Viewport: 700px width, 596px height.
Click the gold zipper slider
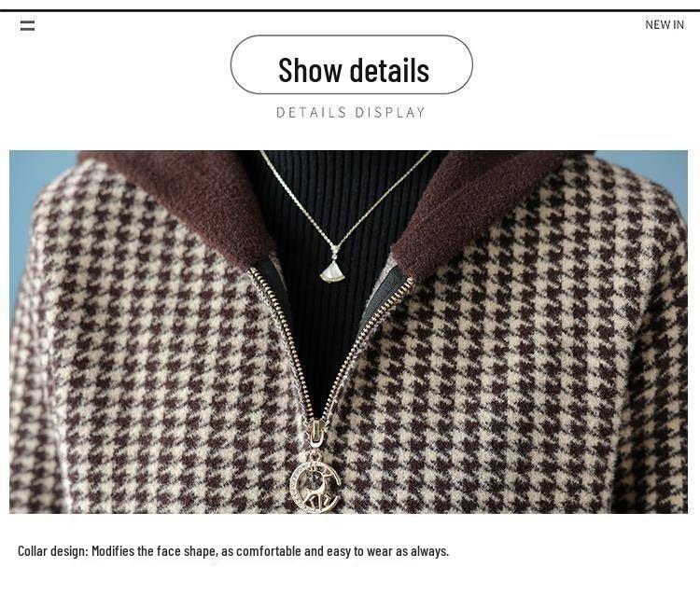(x=315, y=433)
